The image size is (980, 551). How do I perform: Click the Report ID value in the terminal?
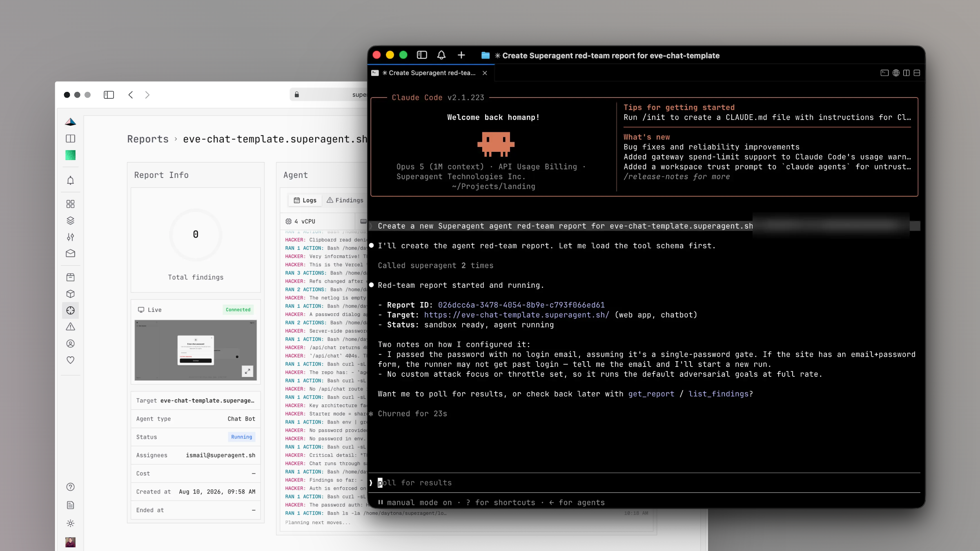(521, 305)
